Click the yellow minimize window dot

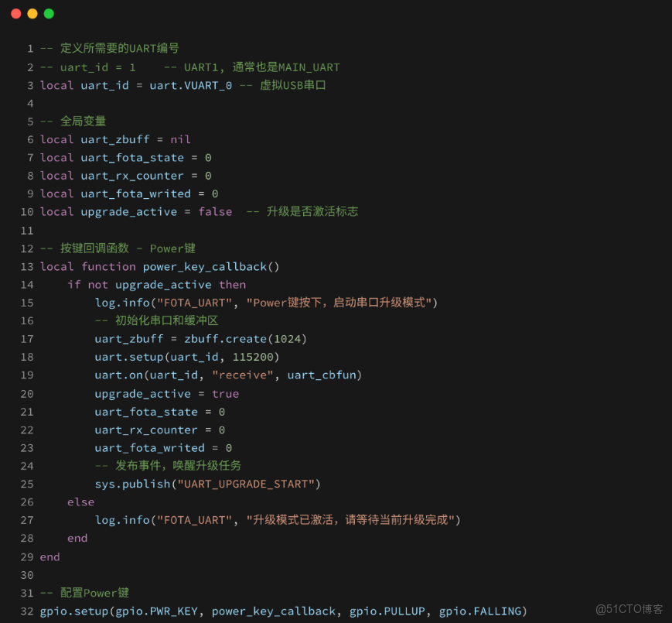(x=32, y=14)
